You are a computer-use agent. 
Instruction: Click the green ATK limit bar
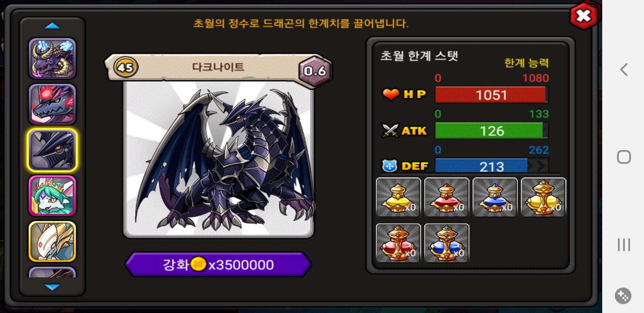point(492,130)
